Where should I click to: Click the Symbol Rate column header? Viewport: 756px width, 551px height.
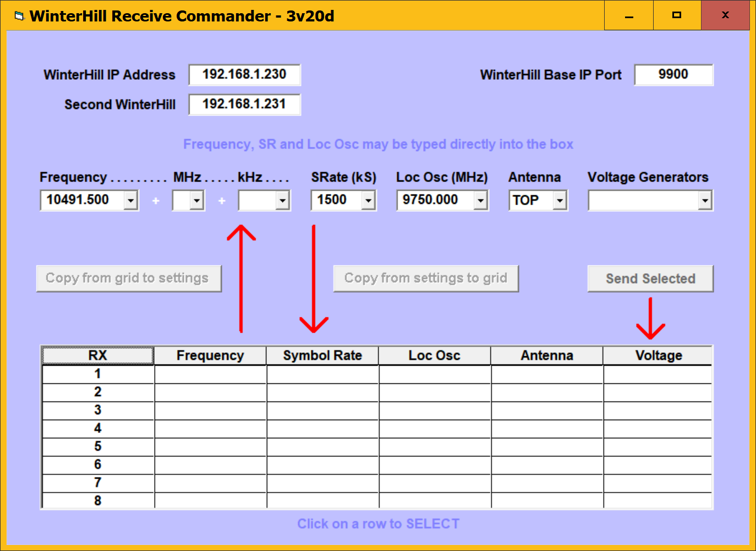pos(322,356)
